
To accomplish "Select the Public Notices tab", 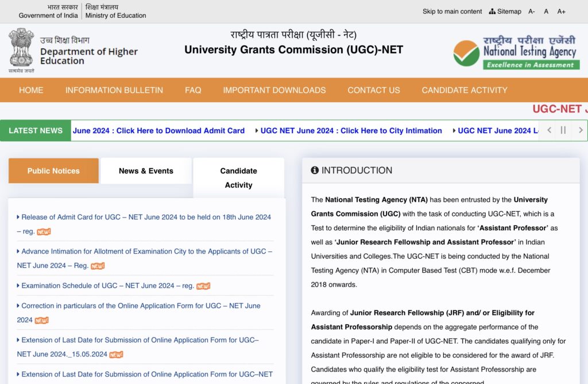I will pyautogui.click(x=53, y=170).
